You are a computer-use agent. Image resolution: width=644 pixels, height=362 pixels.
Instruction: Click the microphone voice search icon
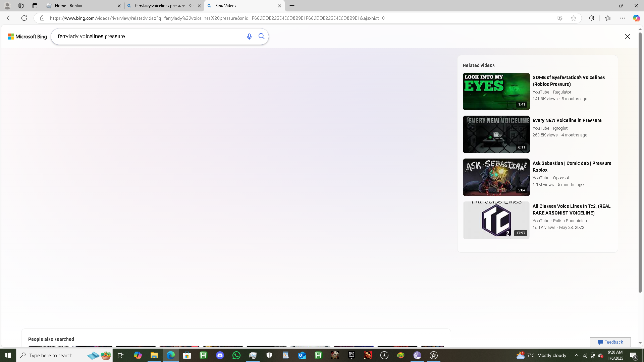(x=249, y=37)
